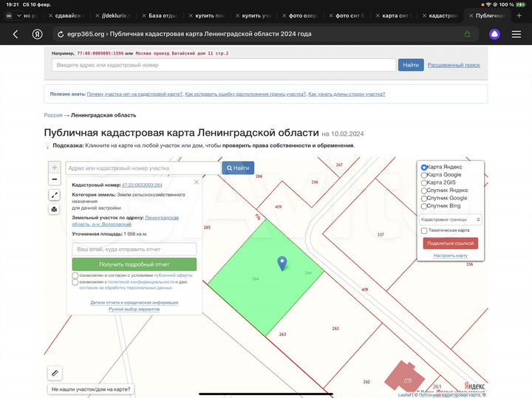Open 'Как узнать длины сторон участка' link
The width and height of the screenshot is (532, 398).
coord(347,94)
